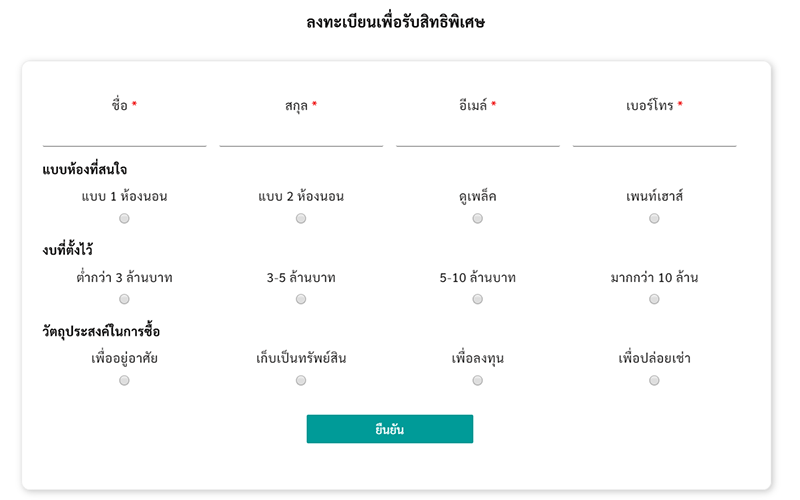
Task: Select purpose เพื่ออยู่อาศัย
Action: click(124, 380)
